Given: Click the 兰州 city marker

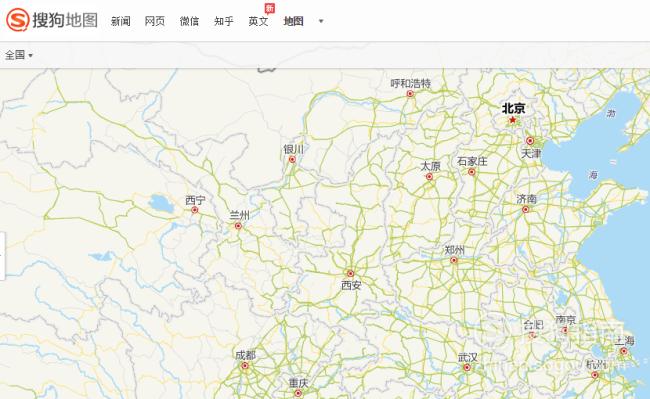Looking at the screenshot, I should 238,226.
